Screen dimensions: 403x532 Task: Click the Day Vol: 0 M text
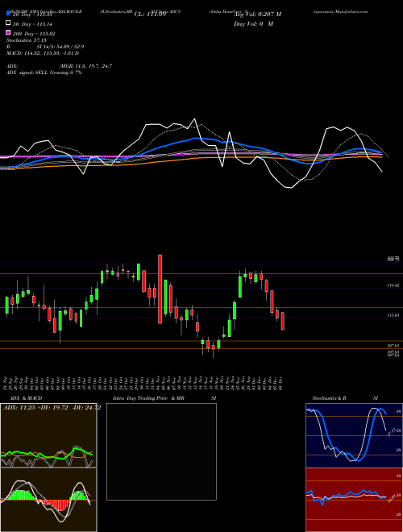tap(253, 23)
